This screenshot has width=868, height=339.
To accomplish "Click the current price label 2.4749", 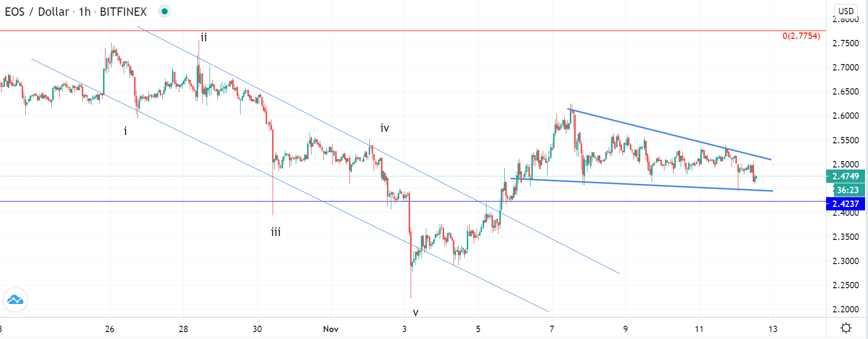I will [845, 176].
